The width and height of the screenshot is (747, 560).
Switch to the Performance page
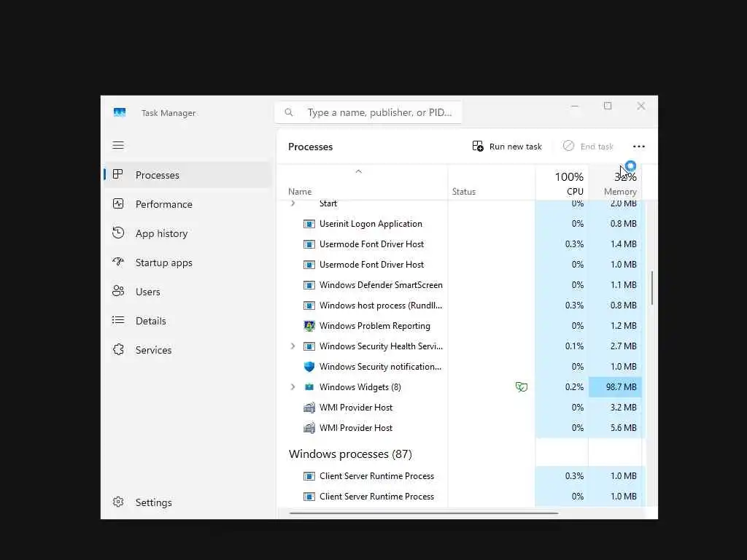click(187, 204)
